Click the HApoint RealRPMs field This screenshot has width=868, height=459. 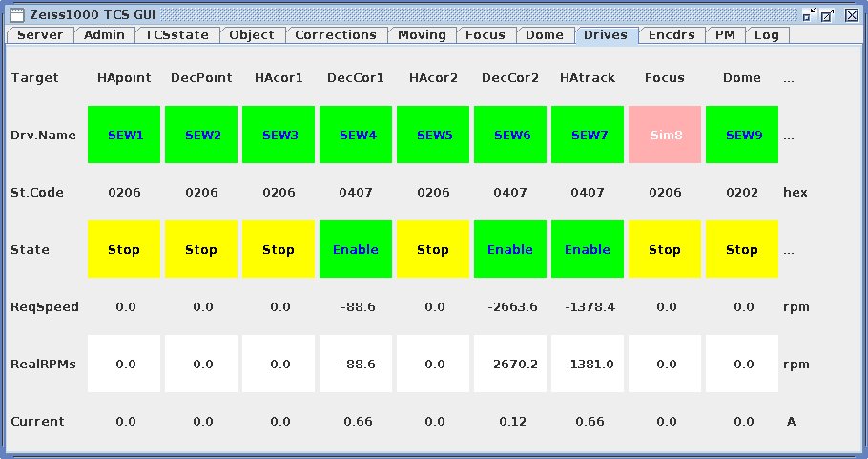coord(124,364)
